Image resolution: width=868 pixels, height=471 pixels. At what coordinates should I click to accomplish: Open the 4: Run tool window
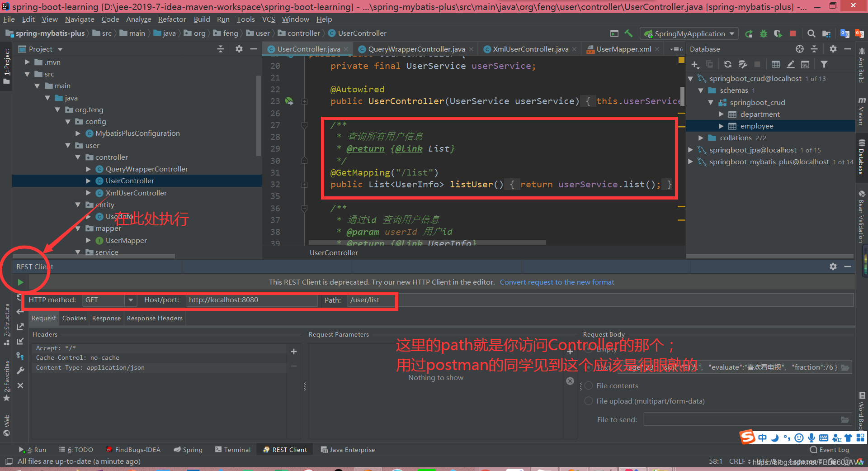[x=33, y=450]
